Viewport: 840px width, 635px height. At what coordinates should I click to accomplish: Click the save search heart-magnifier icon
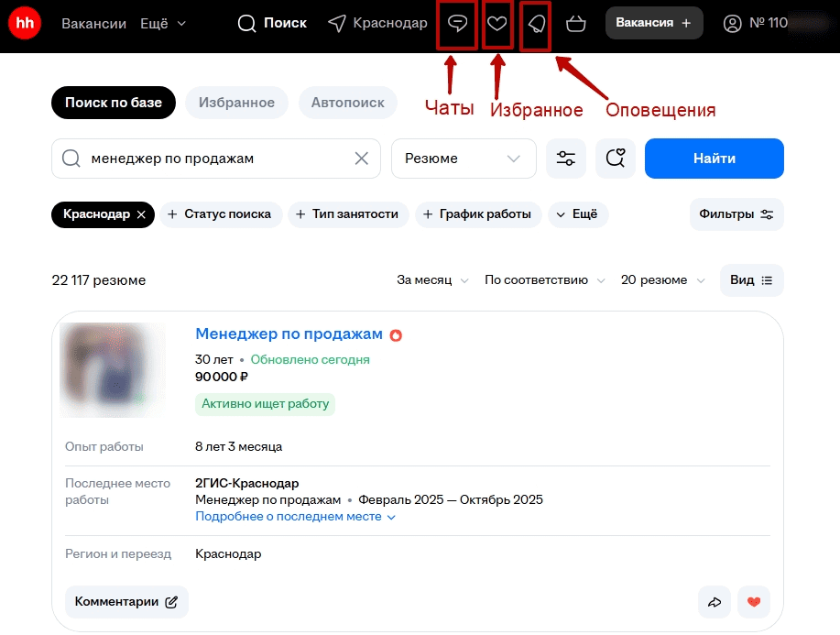616,159
